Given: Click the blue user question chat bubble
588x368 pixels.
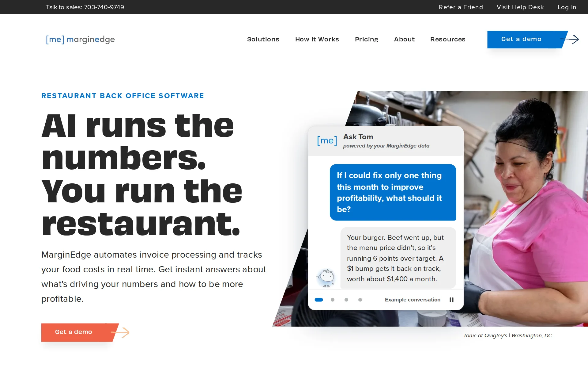Looking at the screenshot, I should (x=393, y=192).
